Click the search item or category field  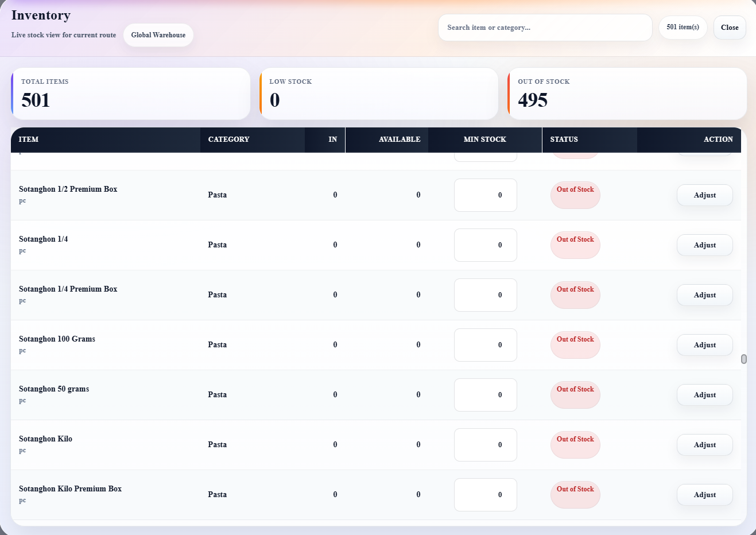click(x=545, y=28)
